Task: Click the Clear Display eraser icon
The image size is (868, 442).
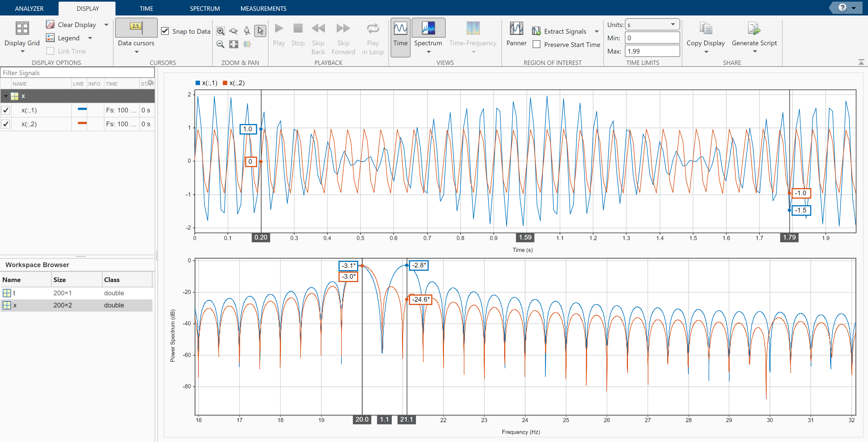Action: pyautogui.click(x=50, y=25)
